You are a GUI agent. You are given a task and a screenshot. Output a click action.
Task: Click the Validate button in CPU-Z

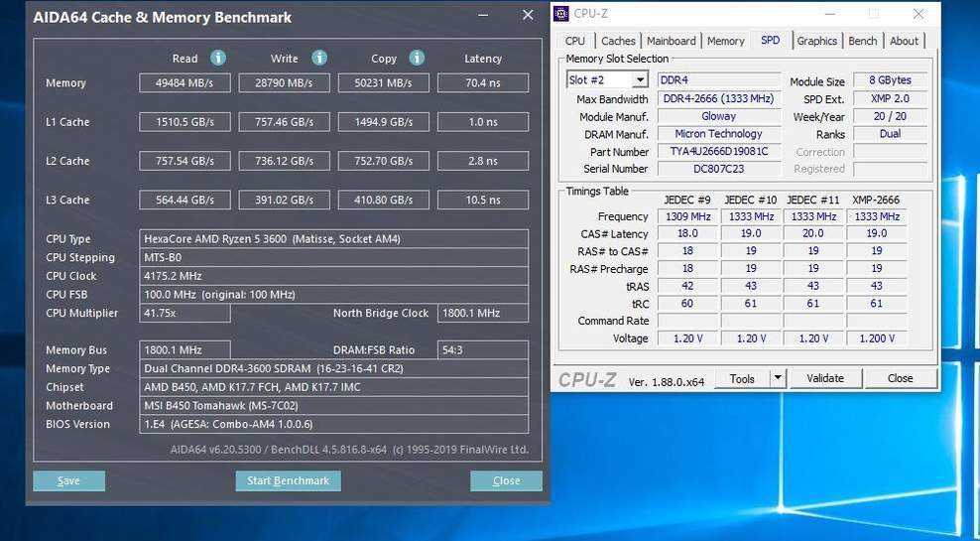tap(825, 378)
